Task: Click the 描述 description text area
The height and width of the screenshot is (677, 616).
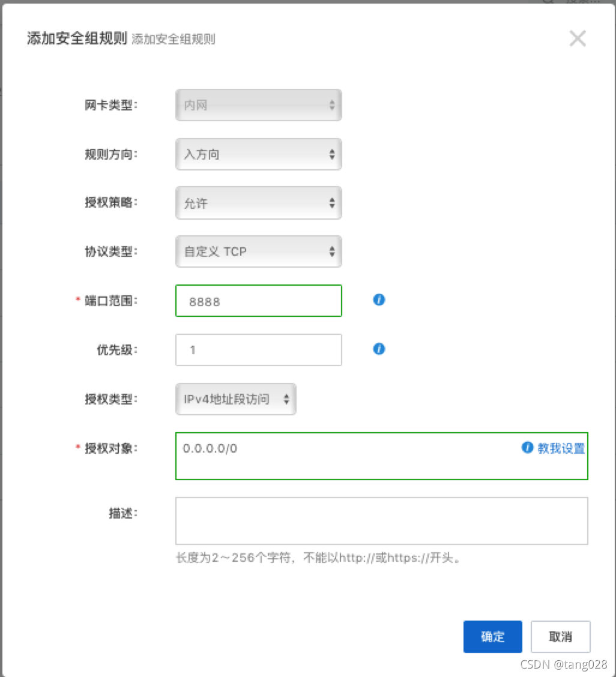Action: click(x=381, y=521)
